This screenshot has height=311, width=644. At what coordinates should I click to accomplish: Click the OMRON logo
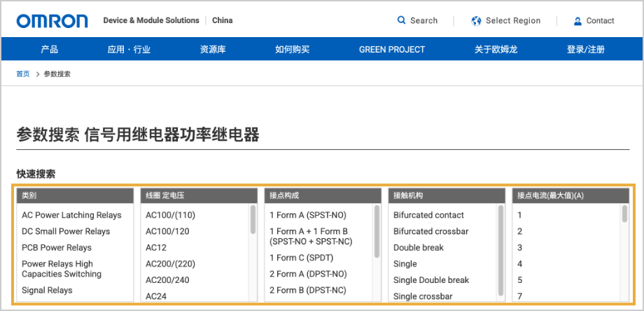[52, 21]
